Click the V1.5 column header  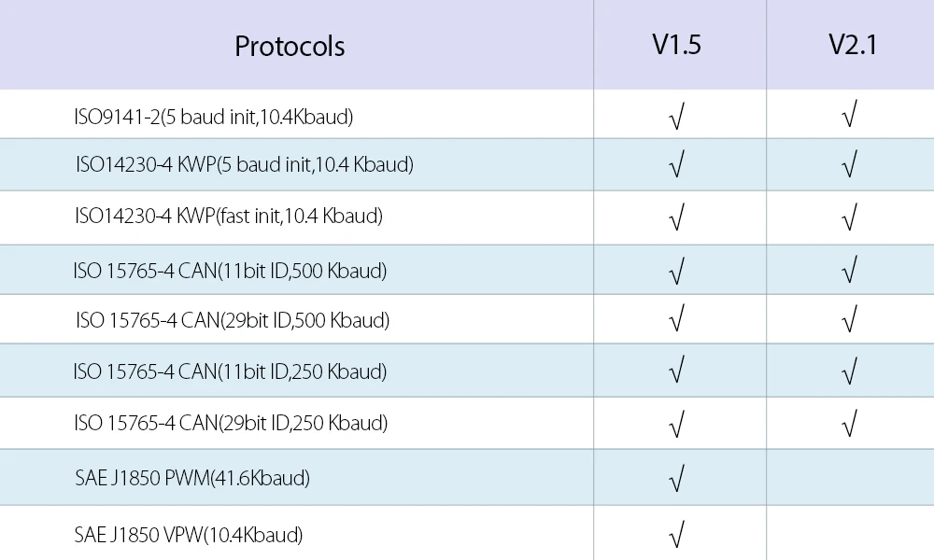pyautogui.click(x=676, y=45)
